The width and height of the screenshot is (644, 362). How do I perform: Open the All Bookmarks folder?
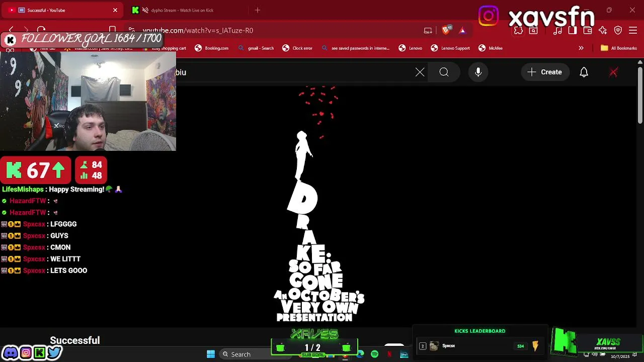click(619, 48)
